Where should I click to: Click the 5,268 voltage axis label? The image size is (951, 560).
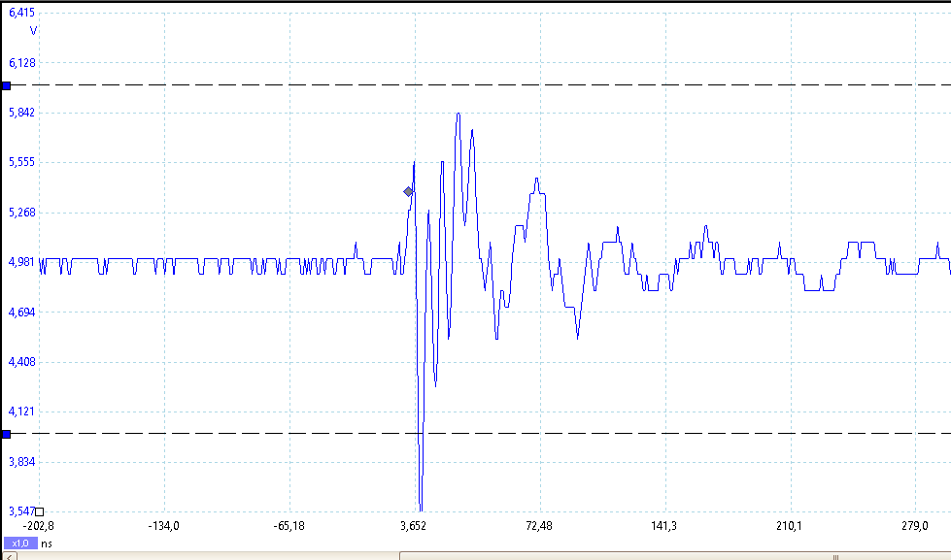21,213
